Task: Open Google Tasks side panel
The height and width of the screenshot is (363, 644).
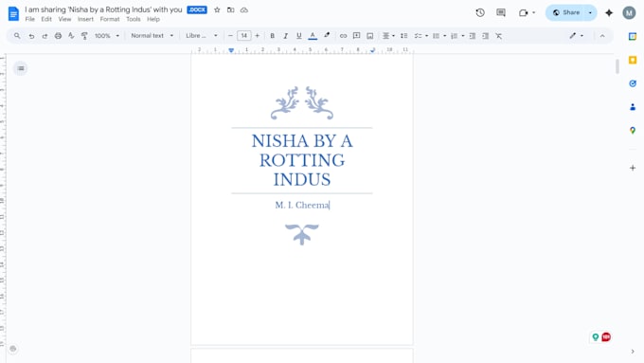Action: coord(633,83)
